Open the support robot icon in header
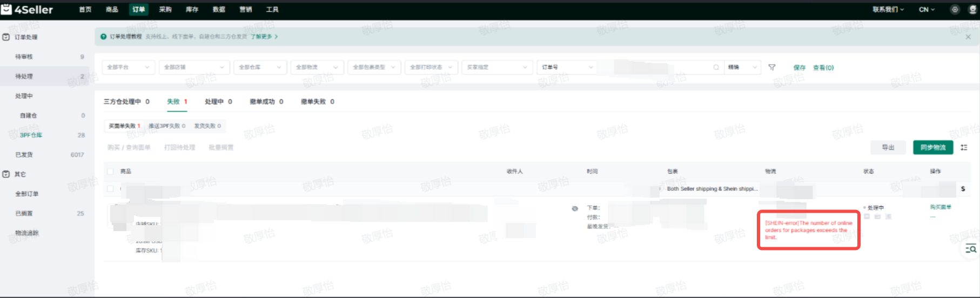980x298 pixels. 955,10
